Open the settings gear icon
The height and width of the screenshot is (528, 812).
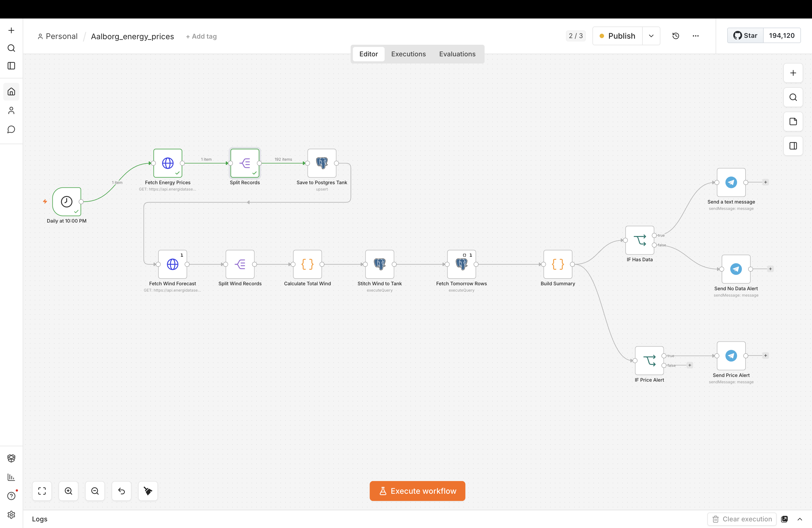click(11, 515)
